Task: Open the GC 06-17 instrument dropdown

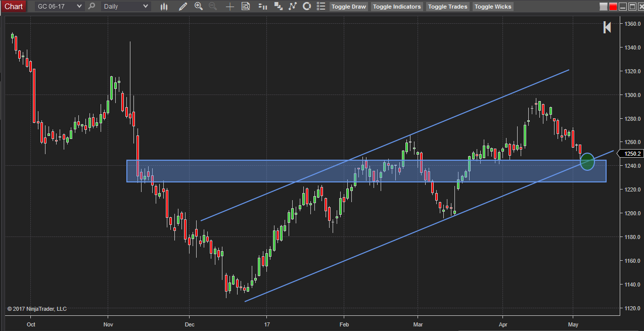Action: (x=59, y=7)
